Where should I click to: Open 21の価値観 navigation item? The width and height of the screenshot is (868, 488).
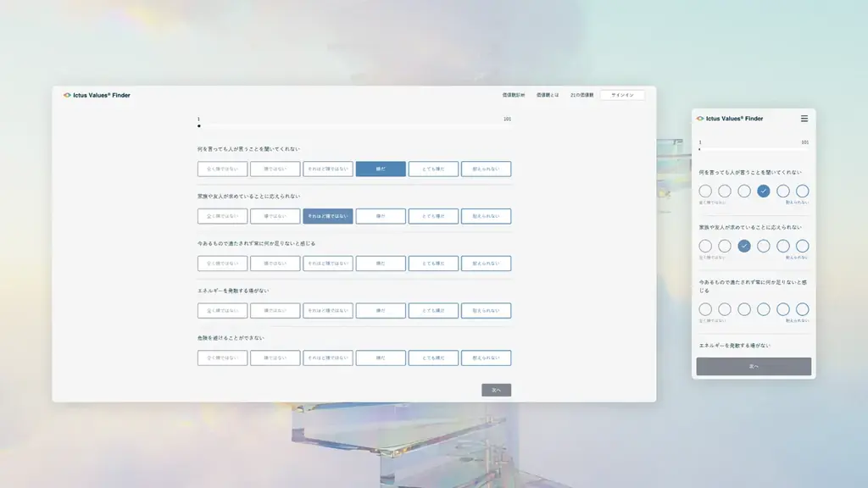tap(581, 95)
